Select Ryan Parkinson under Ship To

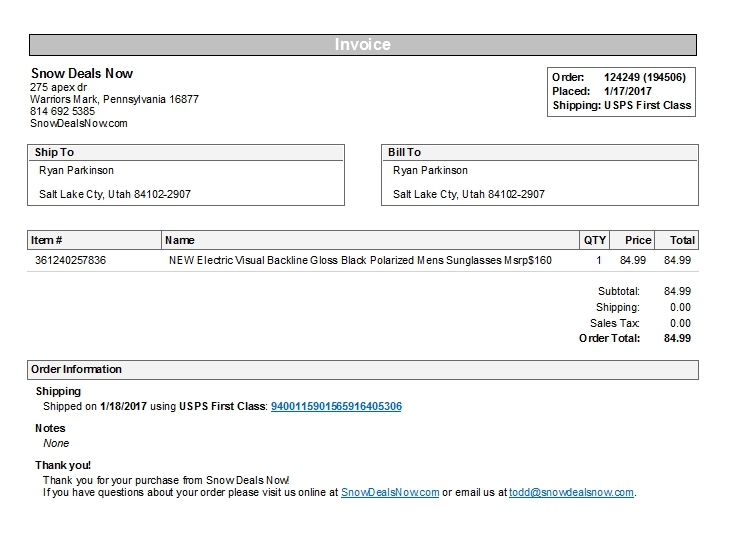point(76,170)
